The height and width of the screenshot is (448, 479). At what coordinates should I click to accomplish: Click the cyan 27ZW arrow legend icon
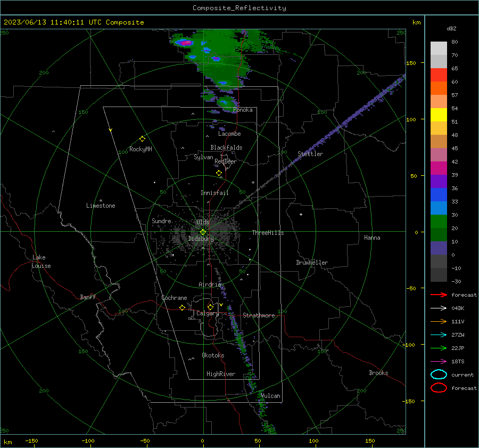439,335
